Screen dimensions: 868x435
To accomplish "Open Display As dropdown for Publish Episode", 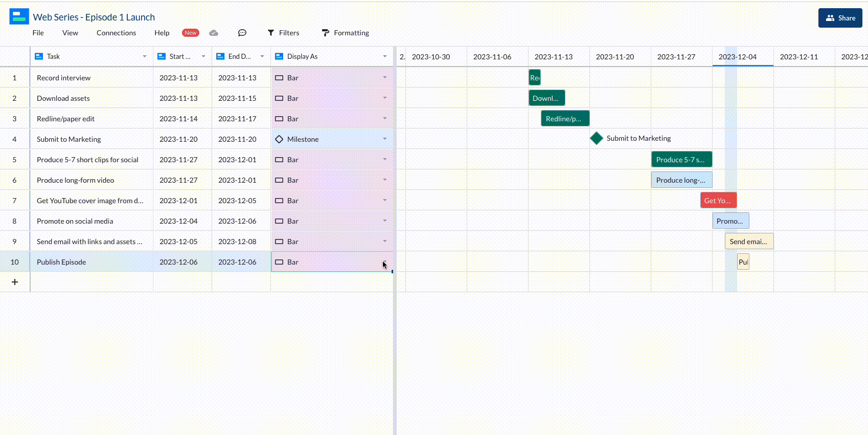I will 385,262.
